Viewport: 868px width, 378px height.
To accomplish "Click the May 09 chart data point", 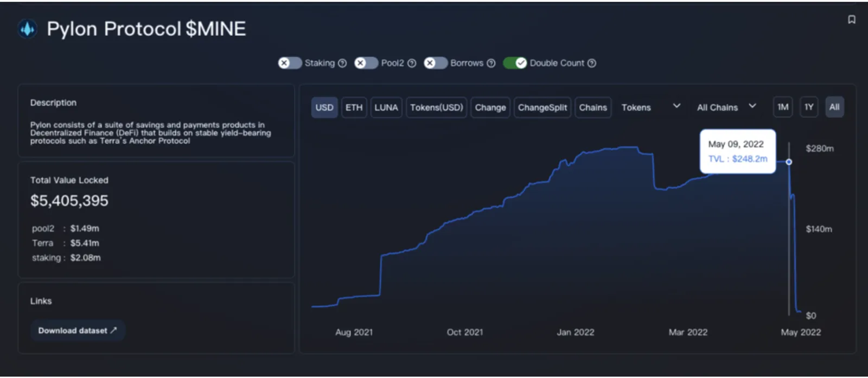I will pos(789,162).
